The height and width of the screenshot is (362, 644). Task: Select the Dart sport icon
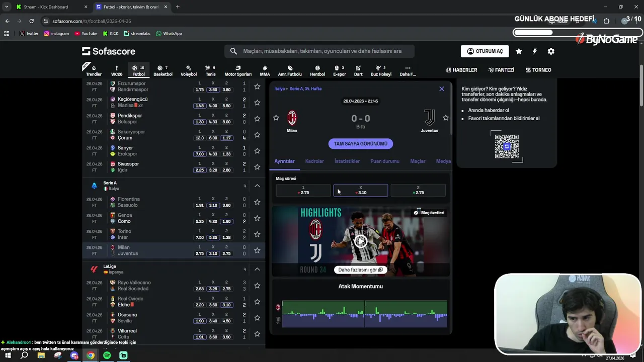[x=358, y=70]
